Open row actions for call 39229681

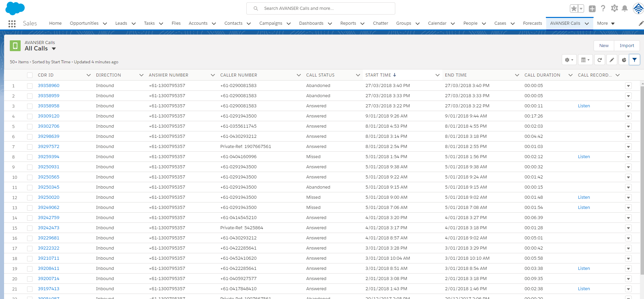[x=628, y=238]
